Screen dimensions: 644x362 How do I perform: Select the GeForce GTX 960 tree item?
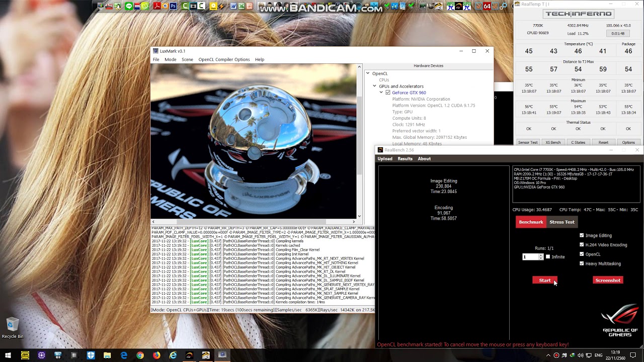(409, 93)
